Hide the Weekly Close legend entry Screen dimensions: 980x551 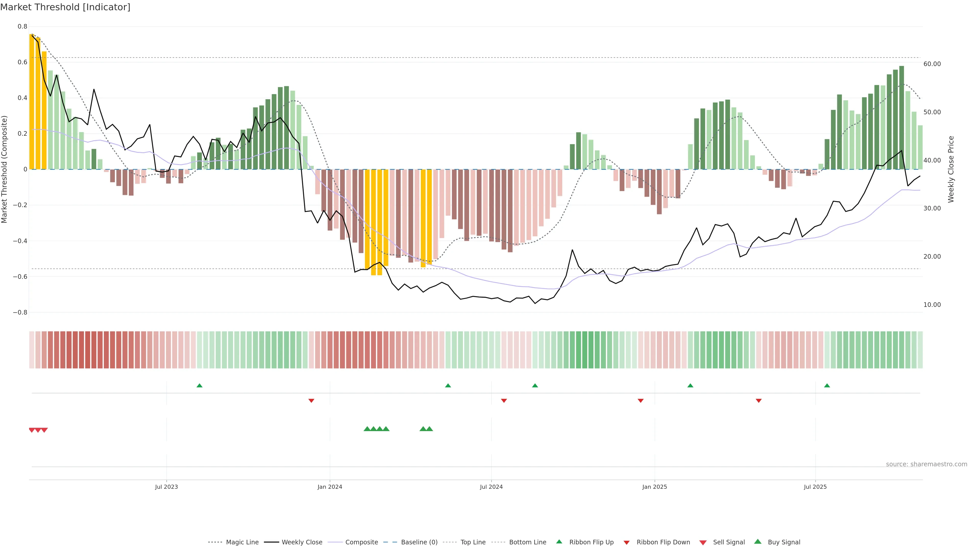click(302, 542)
